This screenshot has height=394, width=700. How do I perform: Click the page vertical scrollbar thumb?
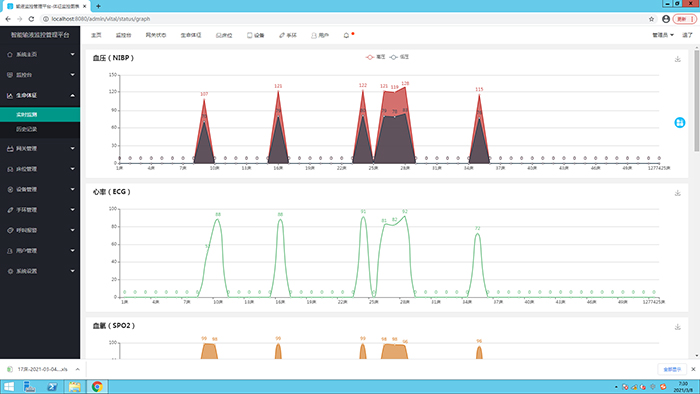[696, 101]
